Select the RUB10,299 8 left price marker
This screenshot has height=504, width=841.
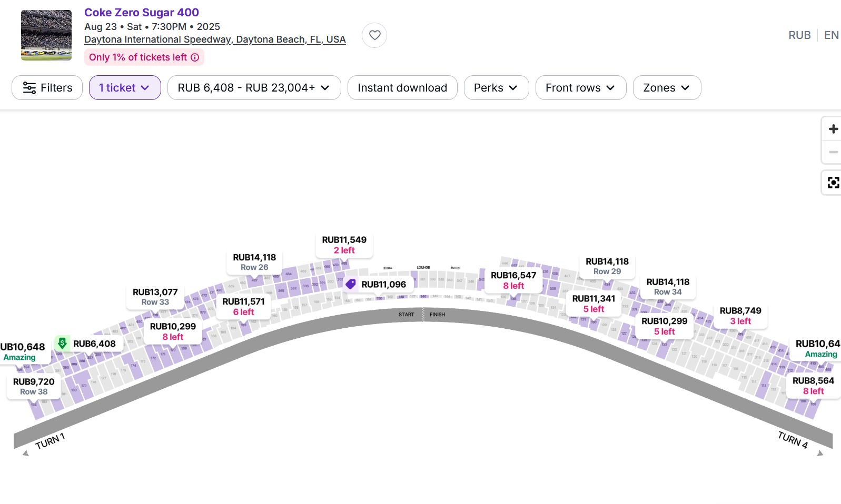pos(173,331)
